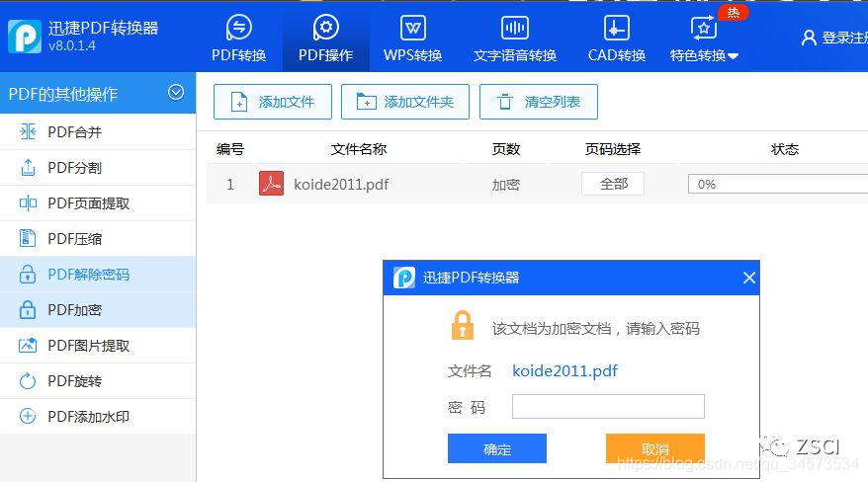Confirm the password with 确定
The image size is (868, 482).
click(x=497, y=448)
